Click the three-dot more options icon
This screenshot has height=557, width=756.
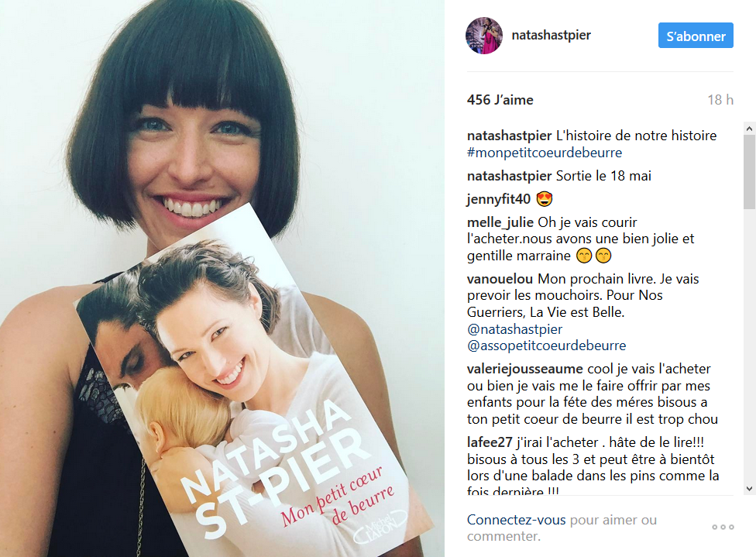(723, 527)
